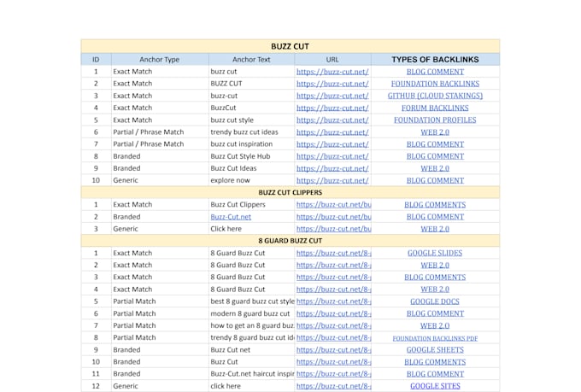Select ID cell 12 in the last row
This screenshot has width=581, height=392.
coord(96,386)
